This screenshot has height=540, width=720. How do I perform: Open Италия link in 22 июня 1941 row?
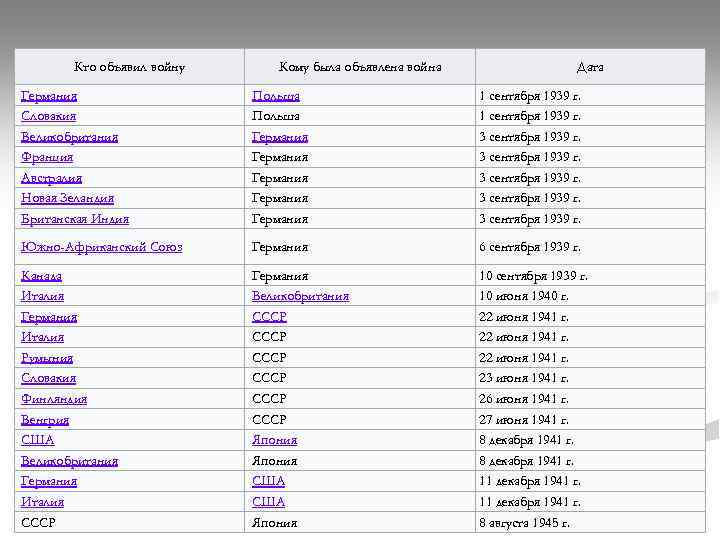(42, 338)
